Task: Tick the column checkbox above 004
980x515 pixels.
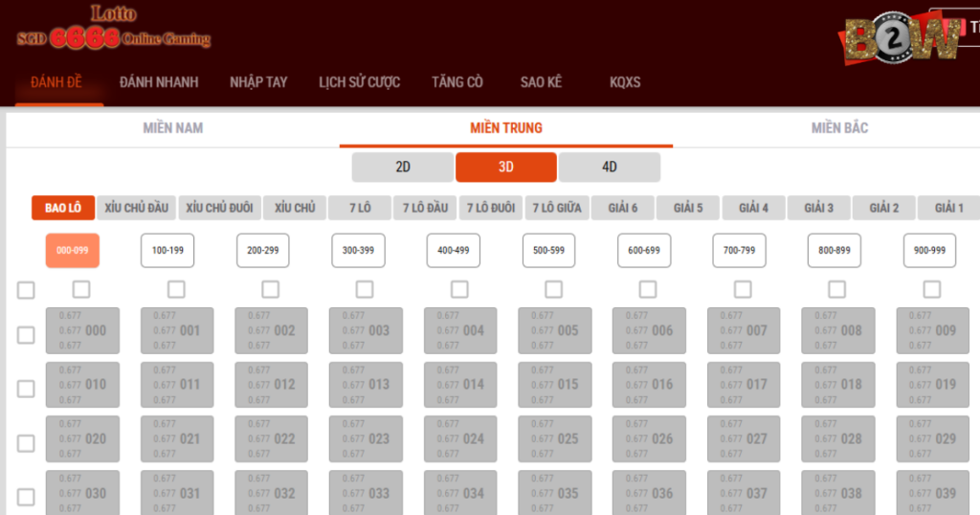Action: (459, 289)
